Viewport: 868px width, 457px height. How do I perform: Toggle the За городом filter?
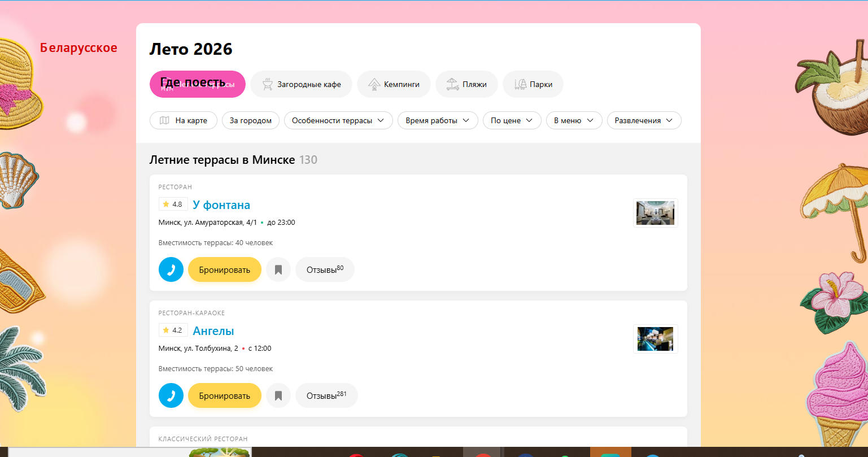[251, 120]
